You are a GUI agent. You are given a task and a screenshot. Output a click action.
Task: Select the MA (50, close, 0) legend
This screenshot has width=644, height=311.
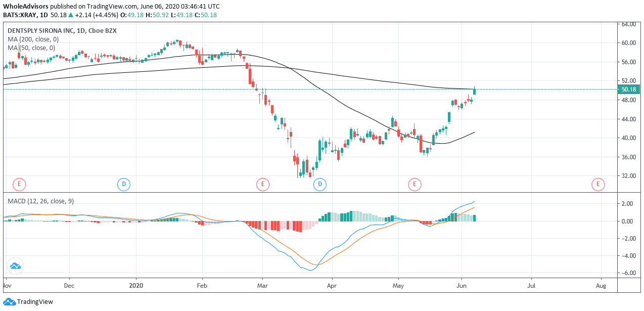tap(31, 48)
